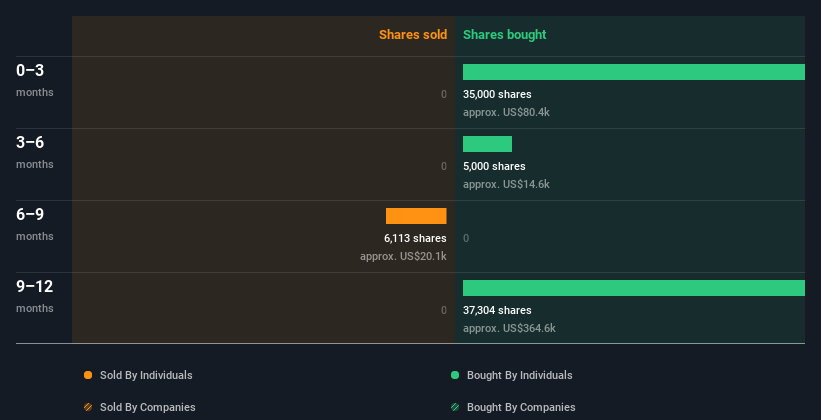Click the striped Bought By Companies legend icon
821x420 pixels.
pos(455,407)
